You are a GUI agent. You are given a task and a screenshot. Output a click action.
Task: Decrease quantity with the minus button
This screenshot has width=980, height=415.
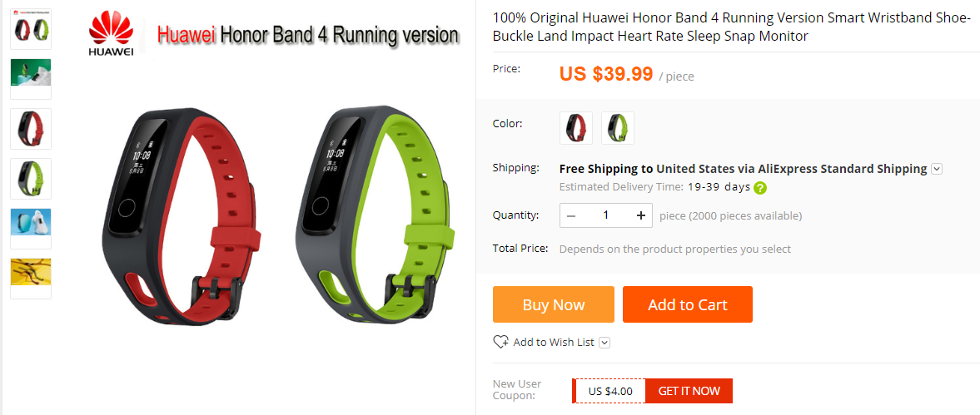pos(571,215)
